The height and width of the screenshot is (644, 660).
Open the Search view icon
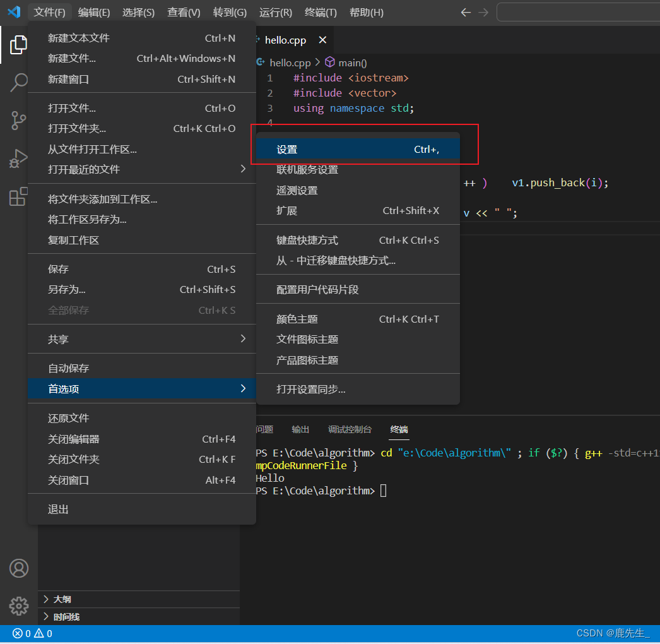19,82
